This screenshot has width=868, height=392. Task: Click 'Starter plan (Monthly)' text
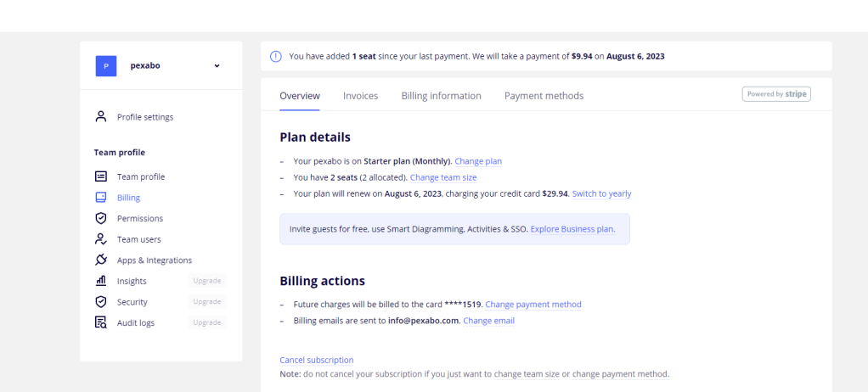[x=408, y=161]
